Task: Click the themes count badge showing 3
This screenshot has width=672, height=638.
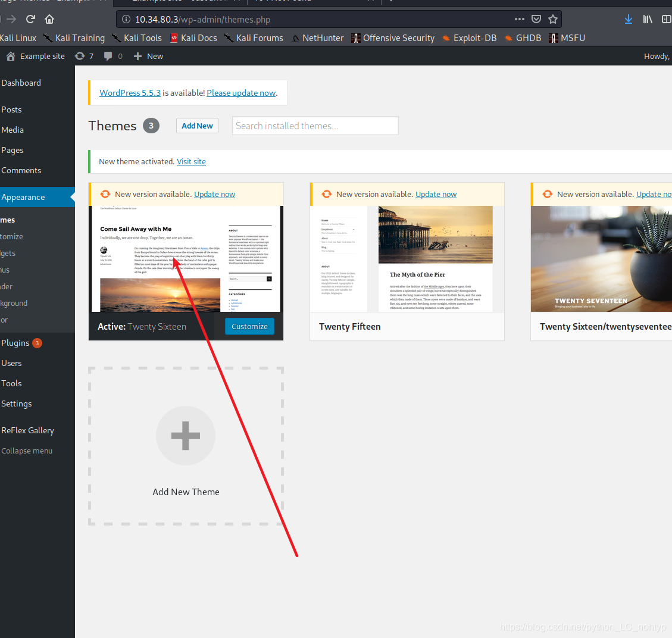Action: pyautogui.click(x=151, y=126)
